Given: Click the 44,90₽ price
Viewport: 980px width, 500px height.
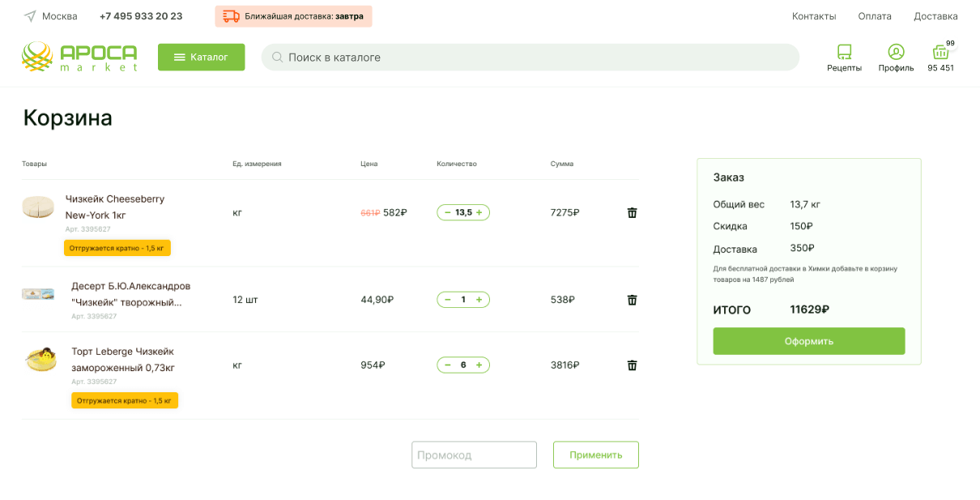Looking at the screenshot, I should [x=377, y=300].
